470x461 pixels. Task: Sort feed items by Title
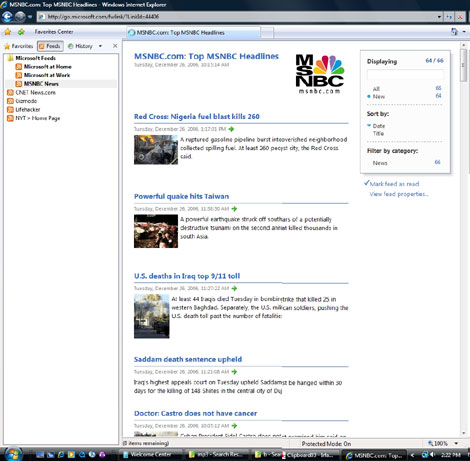pyautogui.click(x=378, y=134)
